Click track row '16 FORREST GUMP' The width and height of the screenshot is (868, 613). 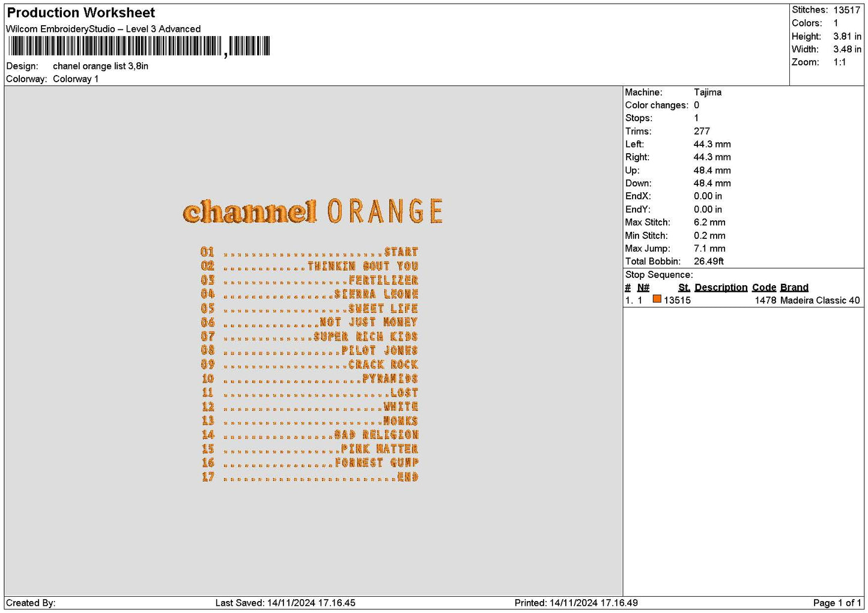tap(309, 462)
